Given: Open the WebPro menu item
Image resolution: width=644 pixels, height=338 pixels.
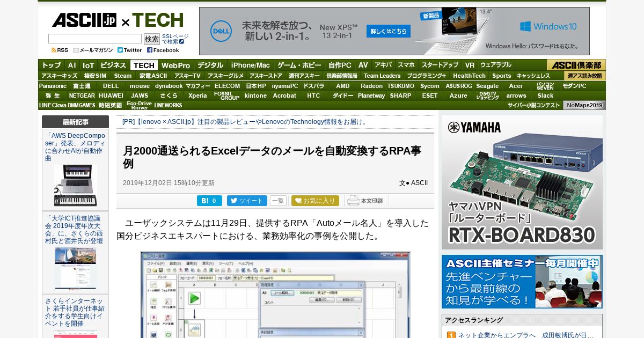Looking at the screenshot, I should [176, 65].
